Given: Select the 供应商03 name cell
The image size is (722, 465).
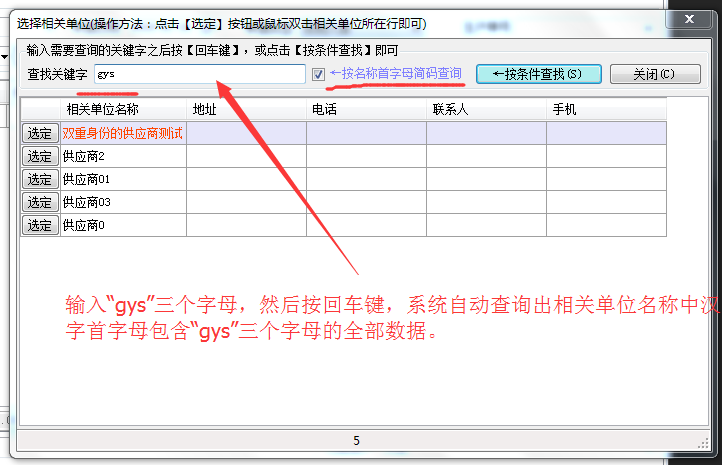Looking at the screenshot, I should (123, 202).
